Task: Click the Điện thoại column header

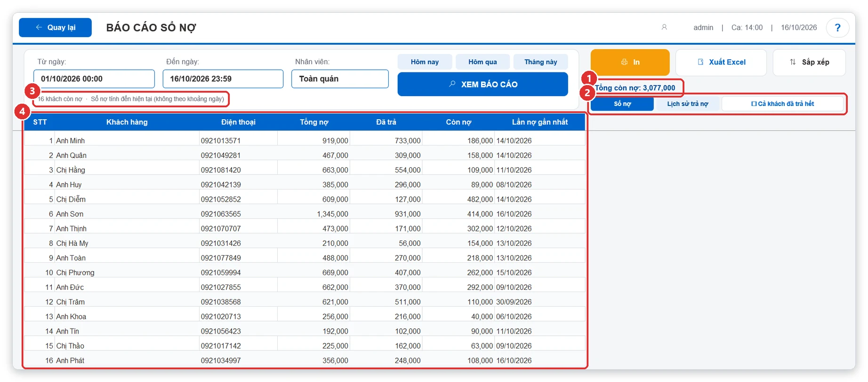Action: pos(238,122)
